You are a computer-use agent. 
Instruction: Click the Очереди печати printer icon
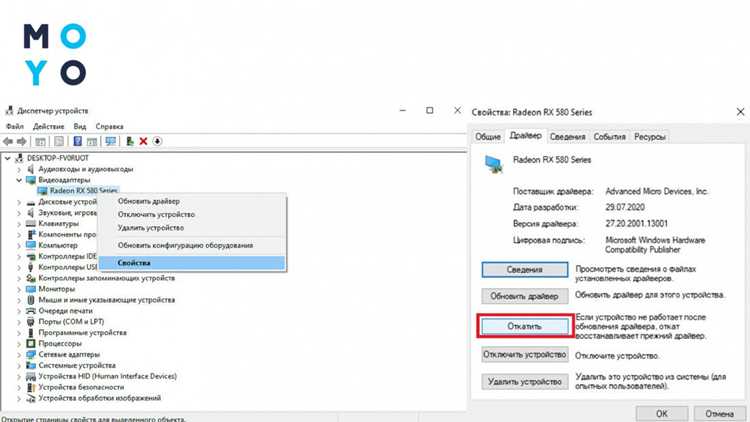click(31, 311)
